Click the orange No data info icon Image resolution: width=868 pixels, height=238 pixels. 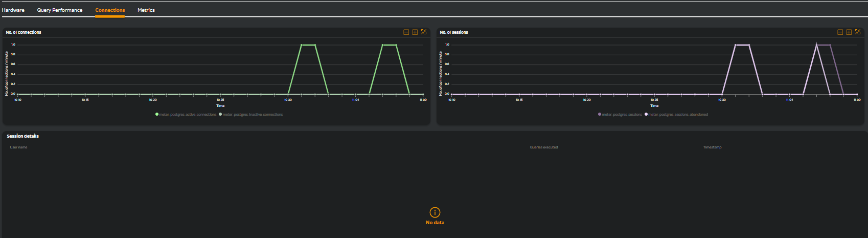[x=435, y=212]
